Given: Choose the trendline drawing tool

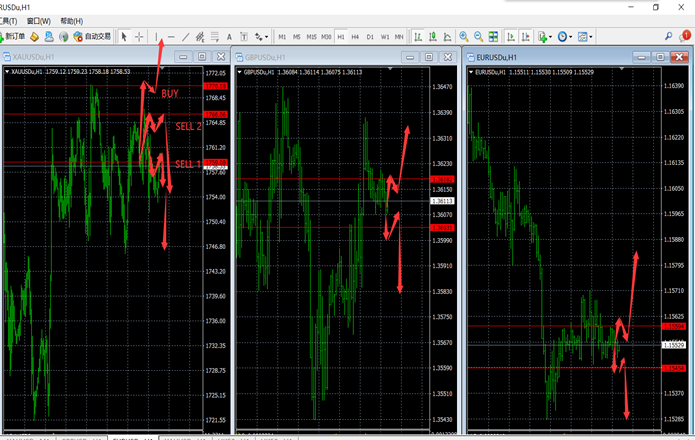Looking at the screenshot, I should (186, 36).
